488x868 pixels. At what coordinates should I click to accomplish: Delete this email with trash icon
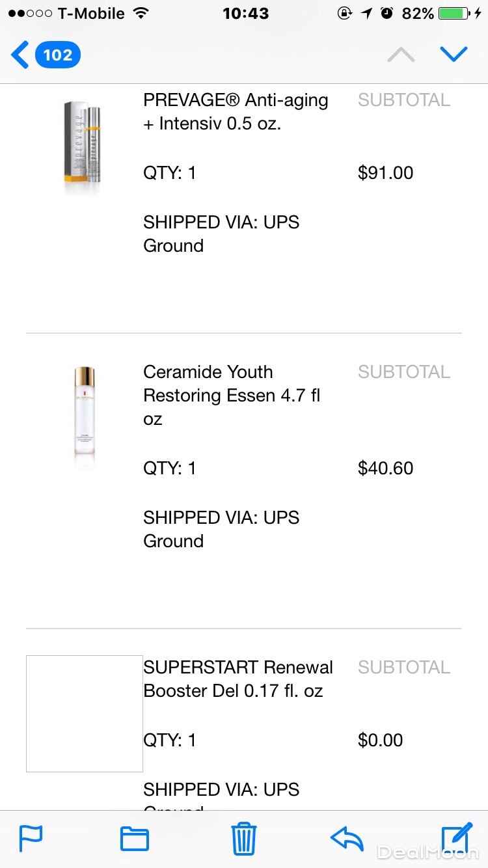coord(244,838)
